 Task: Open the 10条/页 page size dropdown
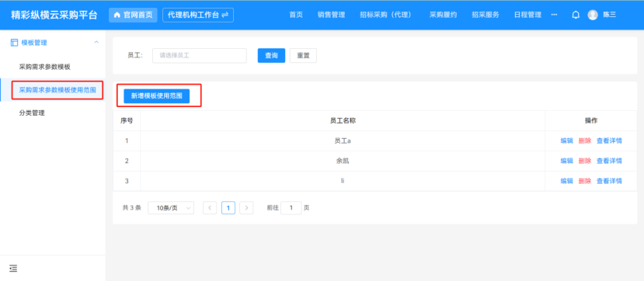click(171, 208)
